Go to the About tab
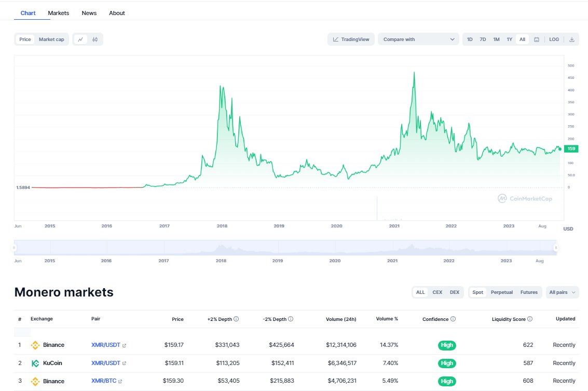 tap(117, 13)
